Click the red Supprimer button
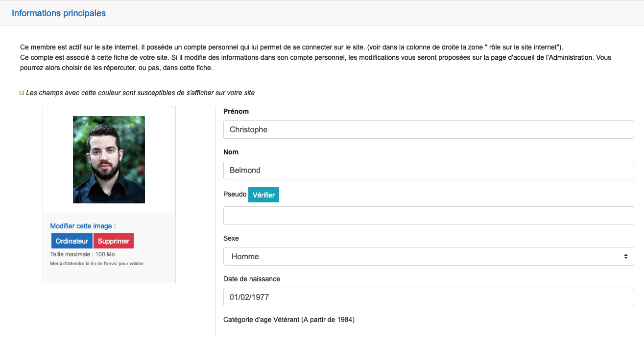 click(114, 241)
